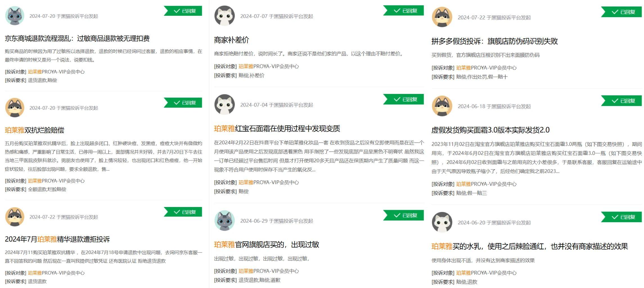Click the 赔偿,作出处罚,假一赔十 request text
Image resolution: width=644 pixels, height=288 pixels.
[x=482, y=77]
